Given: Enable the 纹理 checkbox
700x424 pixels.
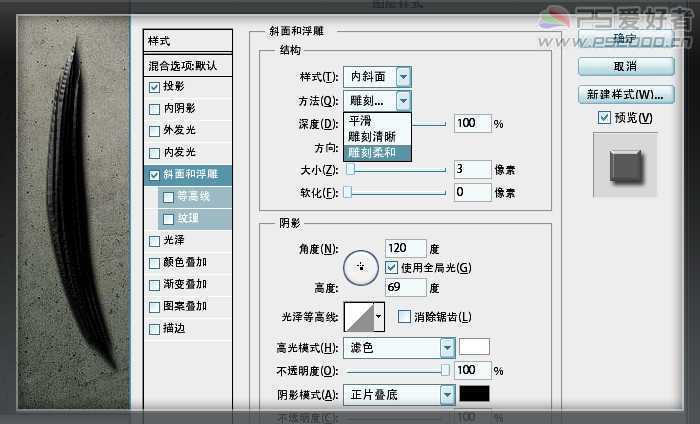Looking at the screenshot, I should point(168,219).
